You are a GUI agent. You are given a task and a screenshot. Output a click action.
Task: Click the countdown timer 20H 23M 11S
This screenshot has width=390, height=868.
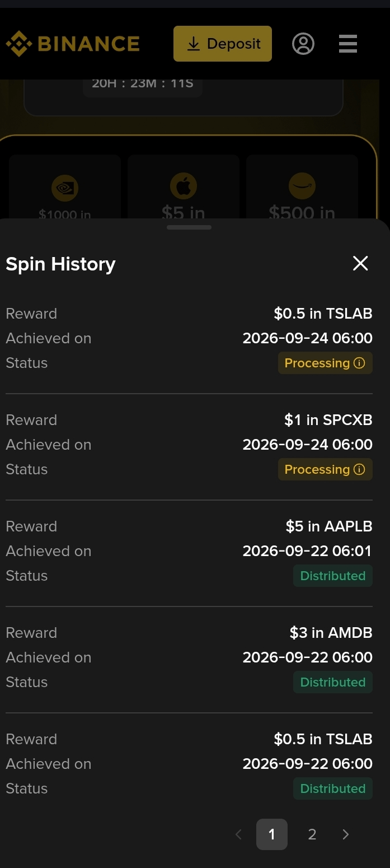(x=143, y=83)
